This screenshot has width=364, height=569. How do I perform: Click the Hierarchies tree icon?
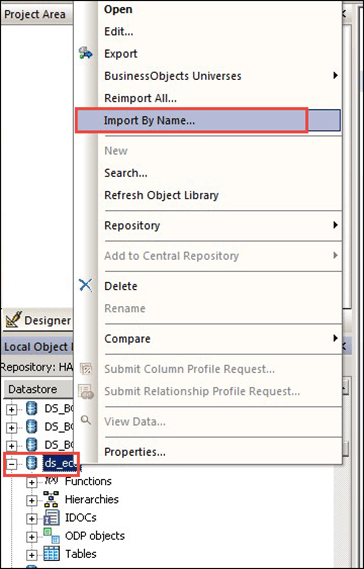pyautogui.click(x=51, y=499)
